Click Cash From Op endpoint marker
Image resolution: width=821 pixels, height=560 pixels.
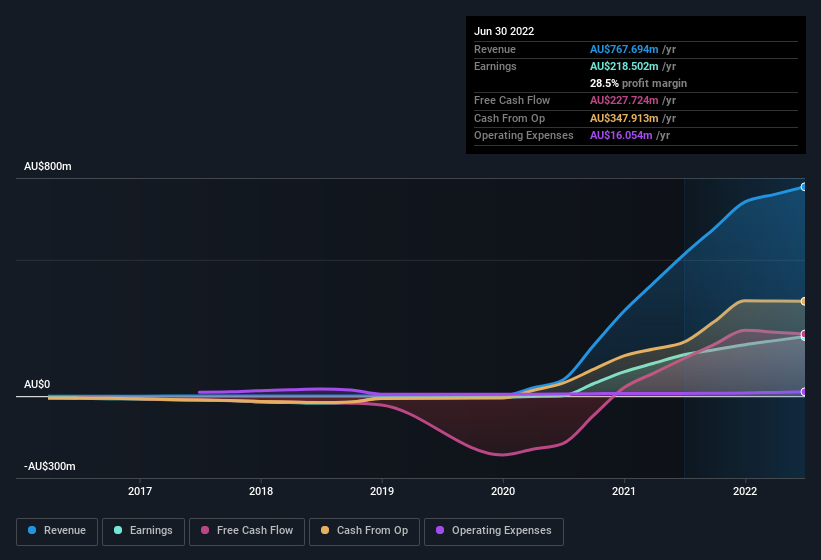804,301
